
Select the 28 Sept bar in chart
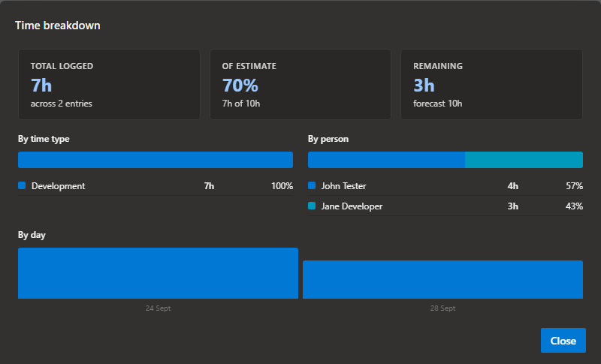click(442, 279)
